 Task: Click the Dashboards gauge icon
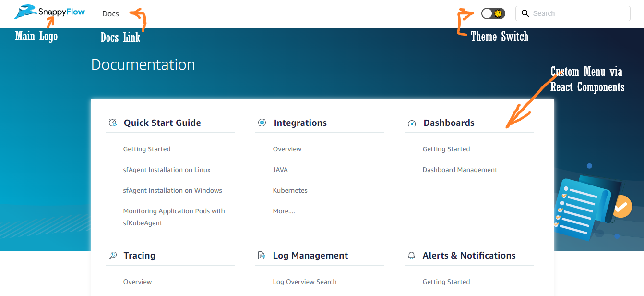point(412,123)
